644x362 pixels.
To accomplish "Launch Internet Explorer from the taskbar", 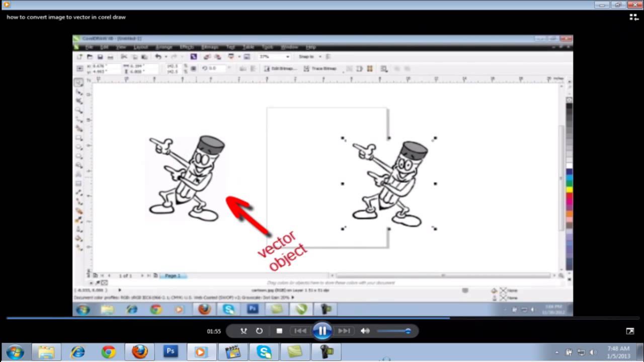I will (77, 352).
